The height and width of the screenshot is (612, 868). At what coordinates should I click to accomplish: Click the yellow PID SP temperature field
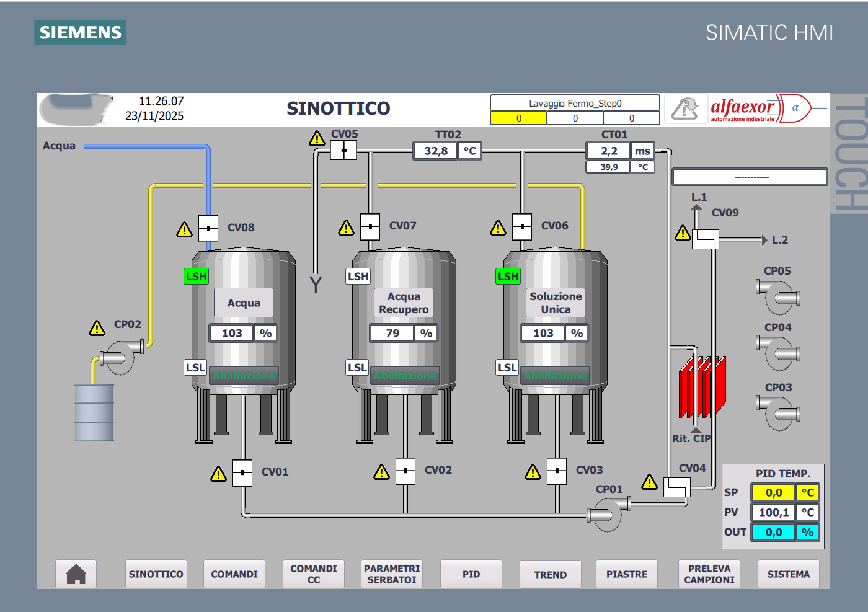[773, 492]
